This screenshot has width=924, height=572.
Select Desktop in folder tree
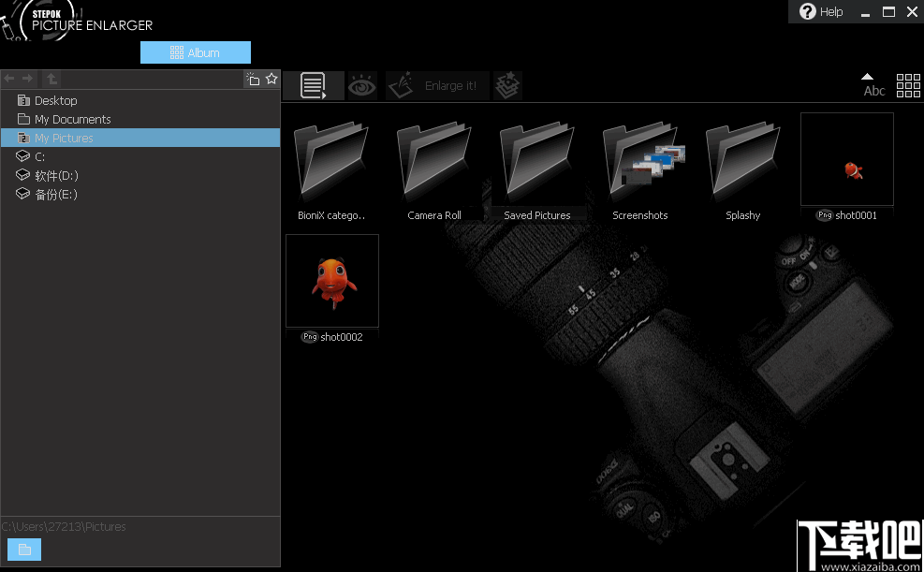[x=140, y=100]
